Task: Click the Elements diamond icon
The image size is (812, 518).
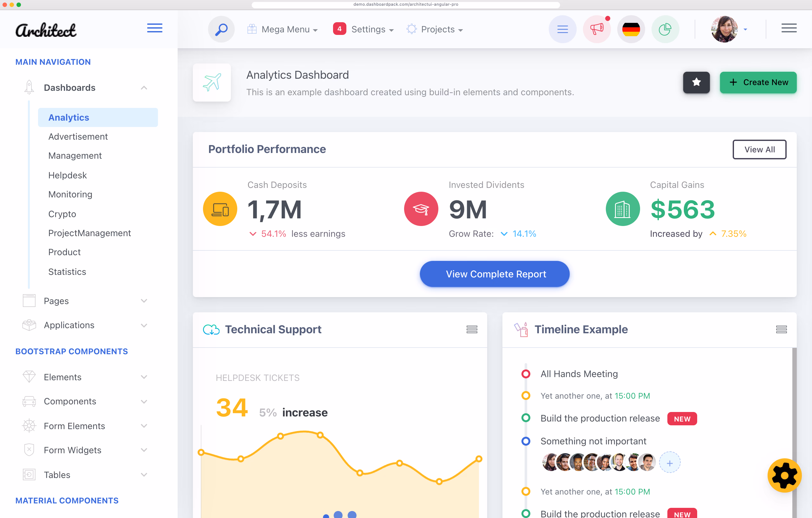Action: (29, 377)
